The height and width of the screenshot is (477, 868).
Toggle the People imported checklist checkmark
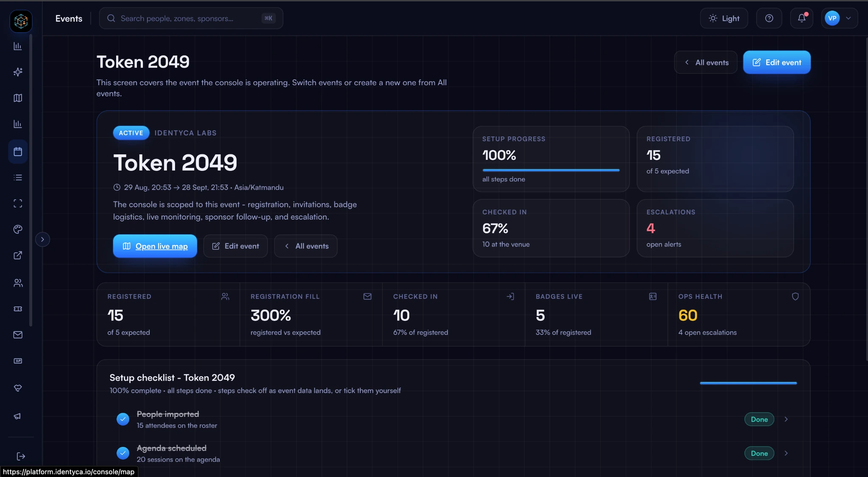(123, 419)
